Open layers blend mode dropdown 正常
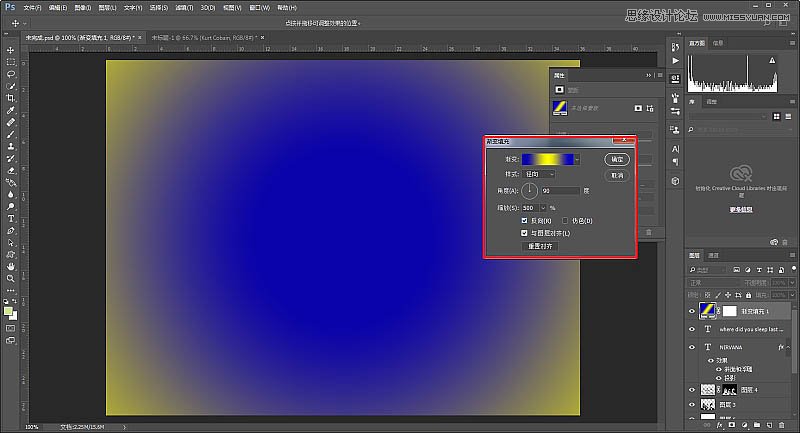800x433 pixels. (713, 283)
